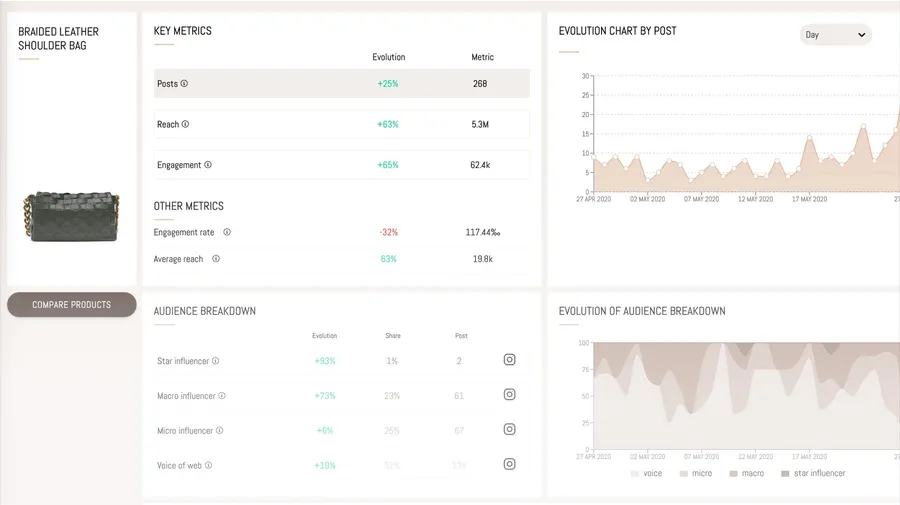The image size is (900, 505).
Task: Select the Engagement metric row
Action: coord(341,165)
